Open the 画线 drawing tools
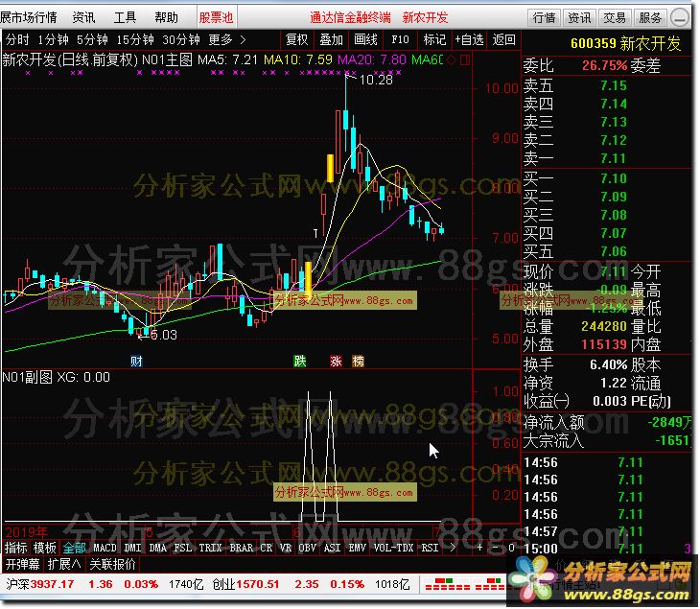This screenshot has width=700, height=609. click(365, 40)
